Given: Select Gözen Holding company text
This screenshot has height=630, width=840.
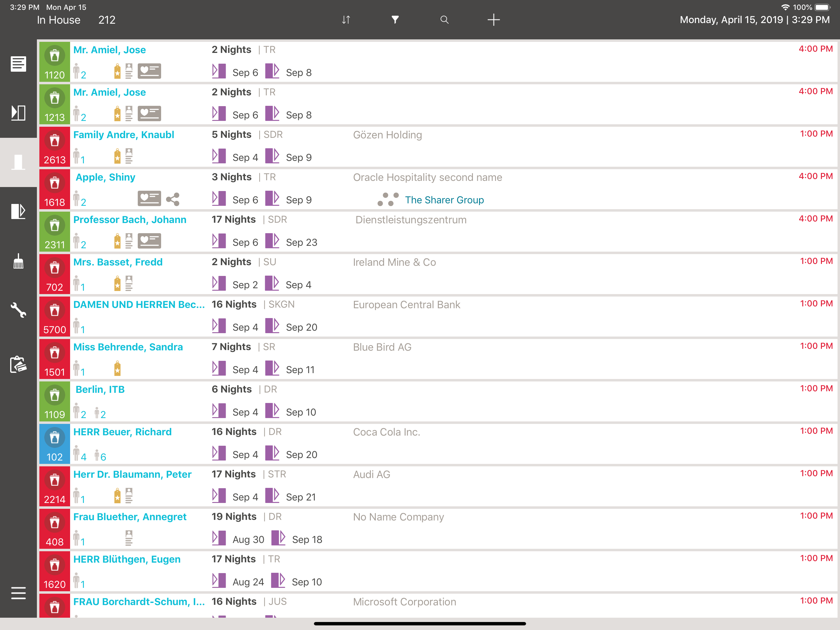Looking at the screenshot, I should pyautogui.click(x=387, y=135).
